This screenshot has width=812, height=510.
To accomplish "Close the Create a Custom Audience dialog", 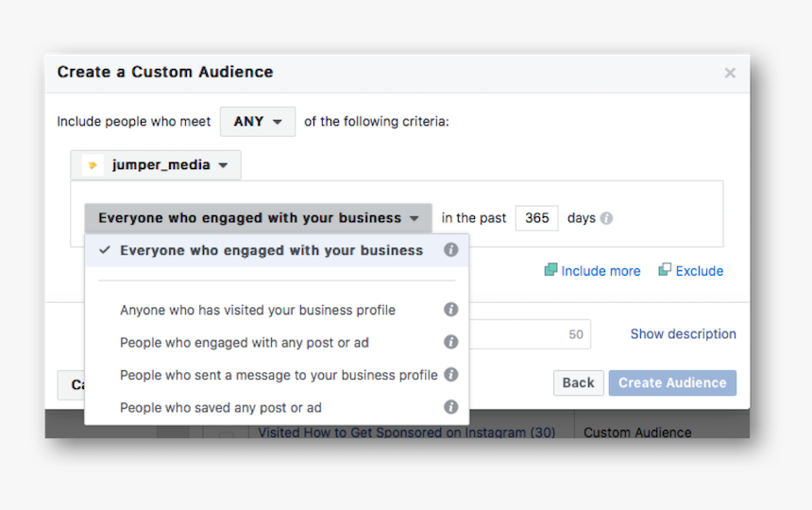I will click(730, 73).
